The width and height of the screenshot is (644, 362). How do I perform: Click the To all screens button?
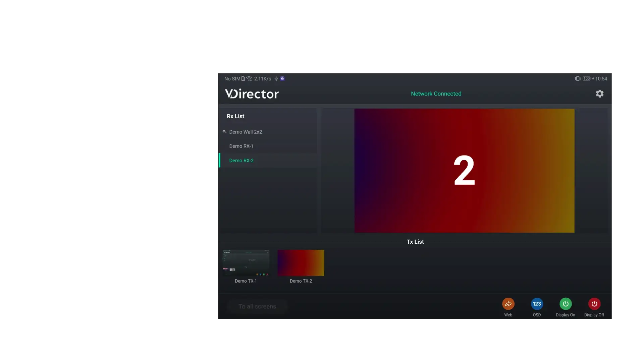point(257,306)
